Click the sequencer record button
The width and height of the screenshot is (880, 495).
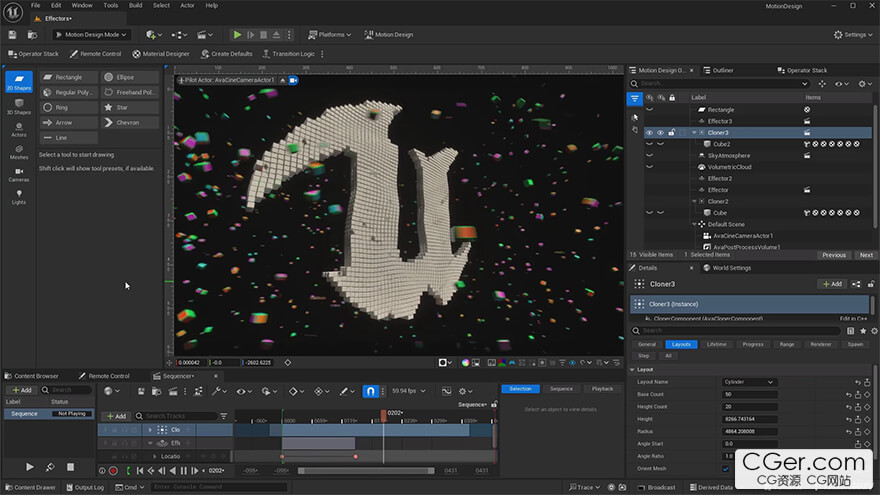pos(113,471)
